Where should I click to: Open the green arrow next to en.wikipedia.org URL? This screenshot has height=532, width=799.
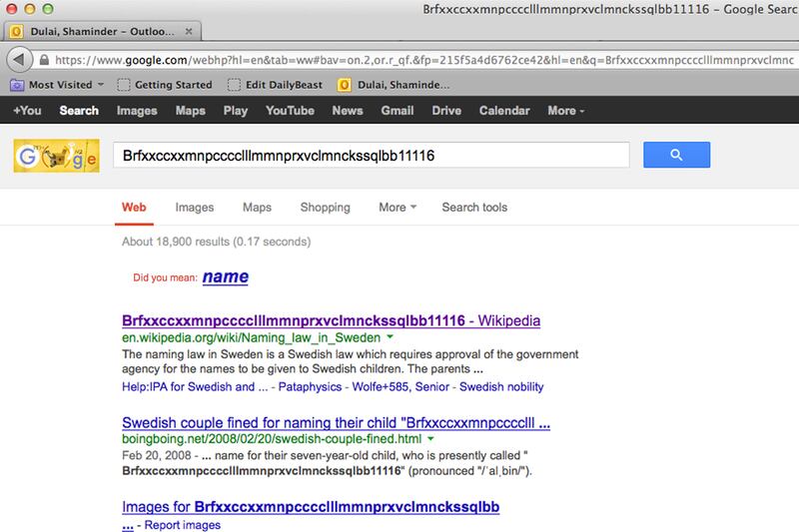(390, 337)
